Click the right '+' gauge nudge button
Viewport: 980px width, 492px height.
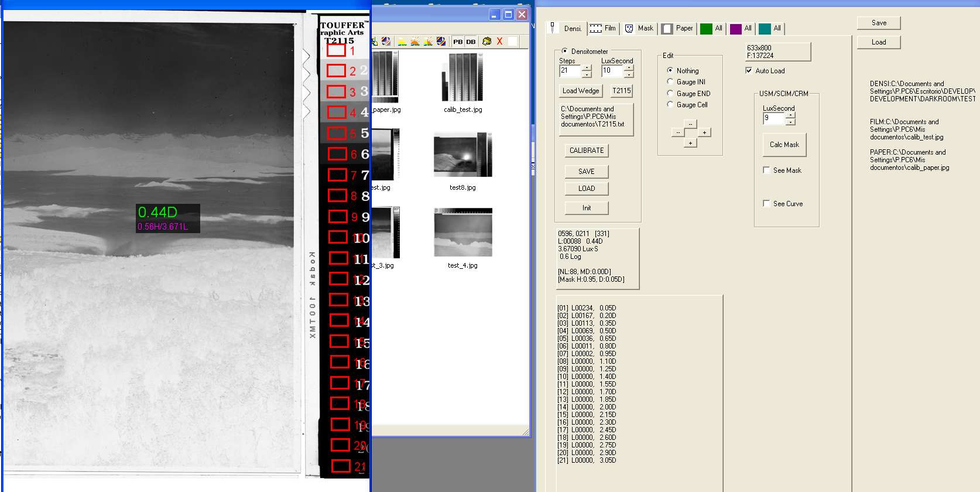point(704,132)
